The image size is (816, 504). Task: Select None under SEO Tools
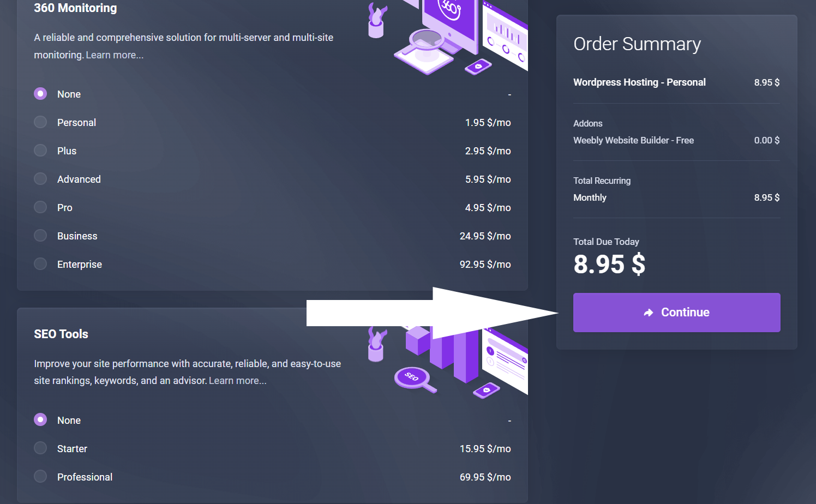(x=40, y=419)
